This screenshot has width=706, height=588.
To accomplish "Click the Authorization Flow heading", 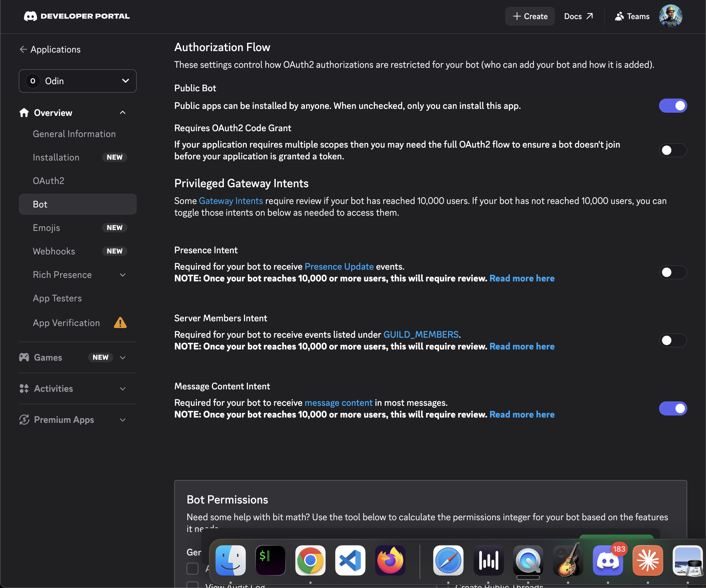I will [222, 47].
